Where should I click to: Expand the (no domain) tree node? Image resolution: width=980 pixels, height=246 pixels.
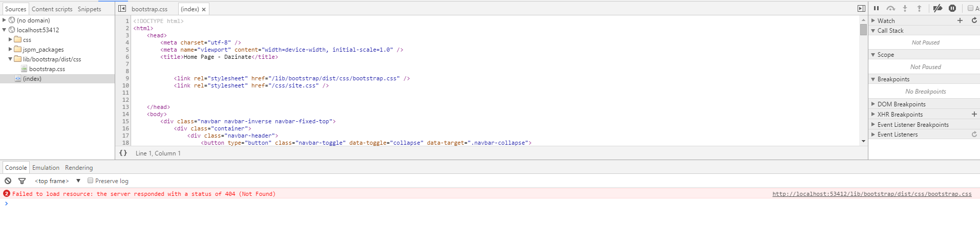tap(5, 20)
